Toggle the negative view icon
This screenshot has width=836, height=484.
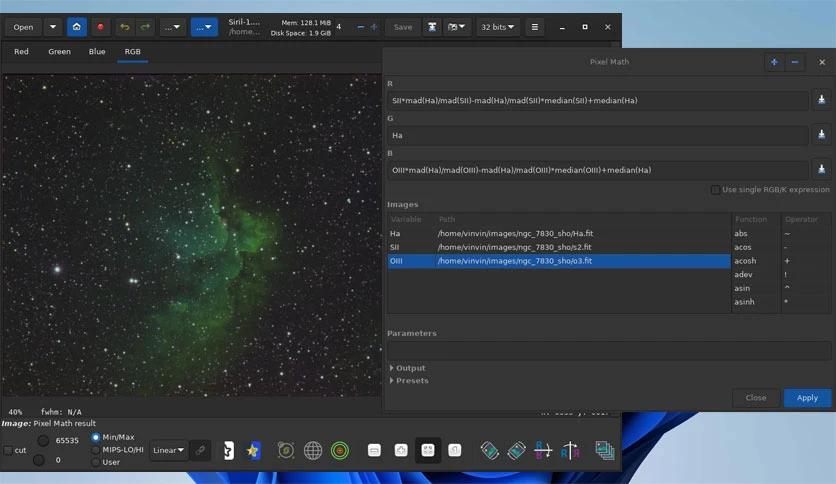(228, 450)
